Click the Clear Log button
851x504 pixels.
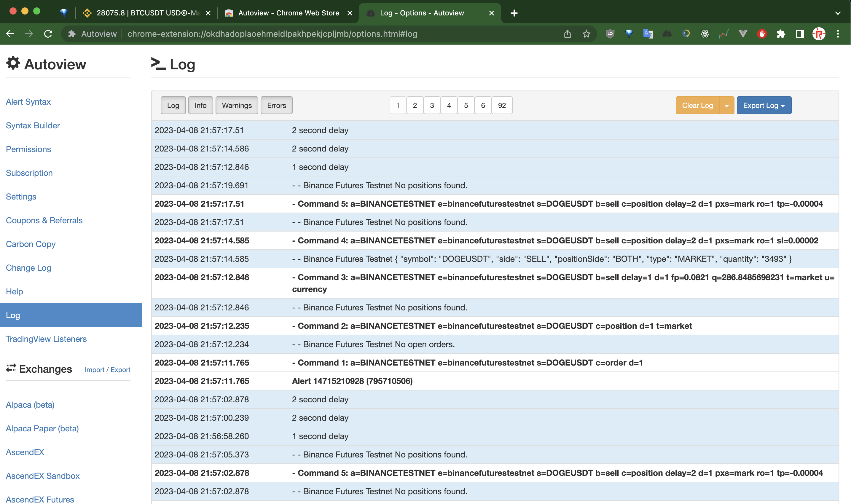tap(697, 105)
